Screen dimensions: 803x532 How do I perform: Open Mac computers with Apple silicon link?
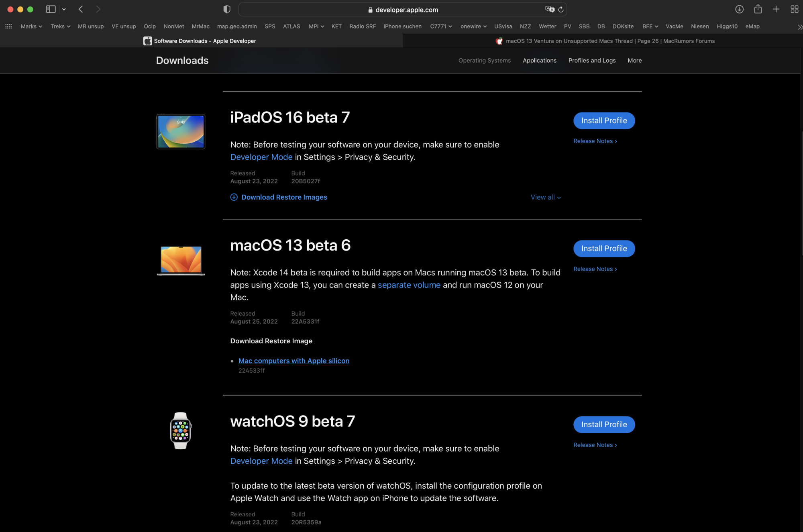[293, 361]
